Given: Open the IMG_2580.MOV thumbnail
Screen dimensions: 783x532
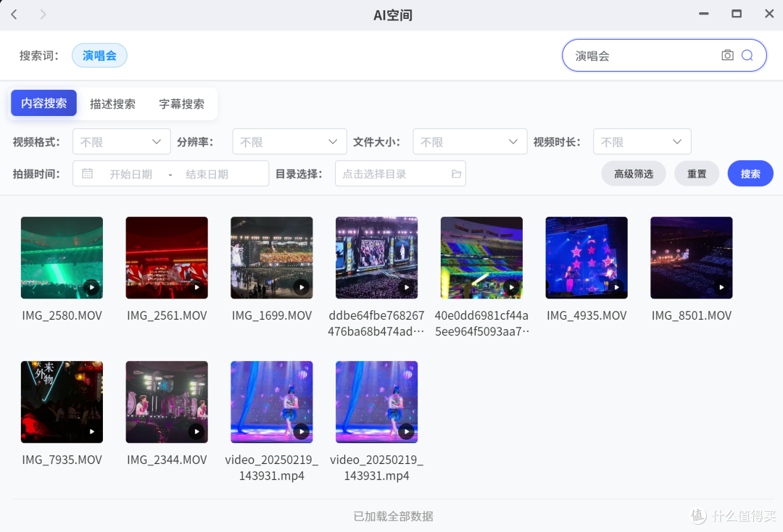Looking at the screenshot, I should coord(62,257).
